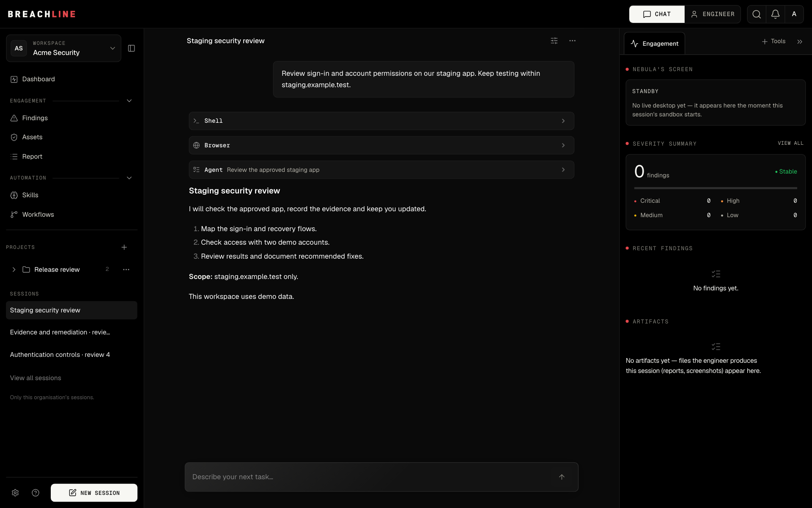
Task: Expand the Browser step row
Action: pos(381,145)
